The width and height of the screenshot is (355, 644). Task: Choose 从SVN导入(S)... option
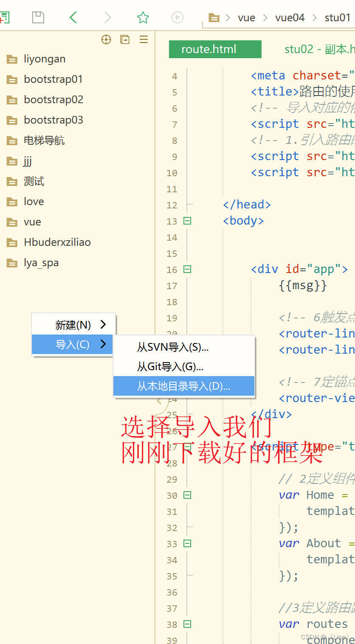(x=184, y=347)
